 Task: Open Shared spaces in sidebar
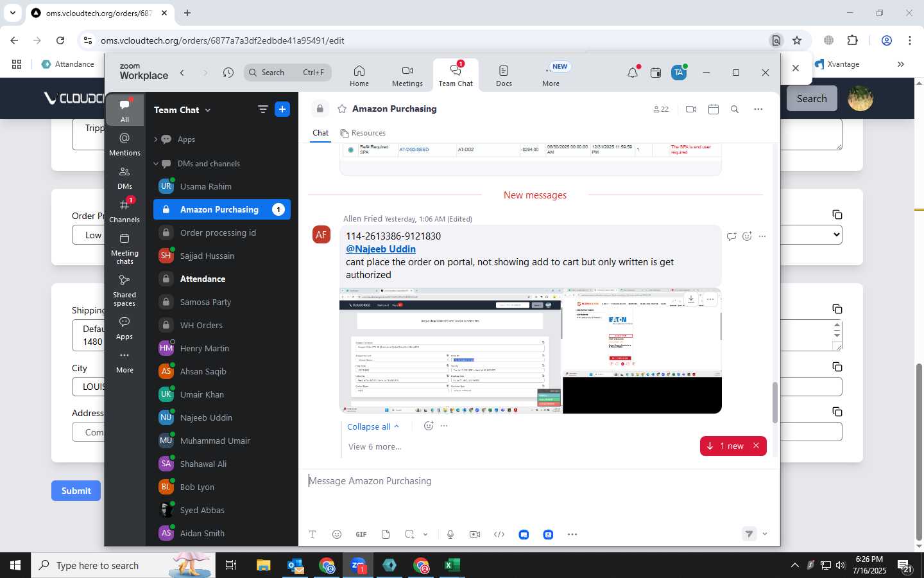tap(124, 290)
